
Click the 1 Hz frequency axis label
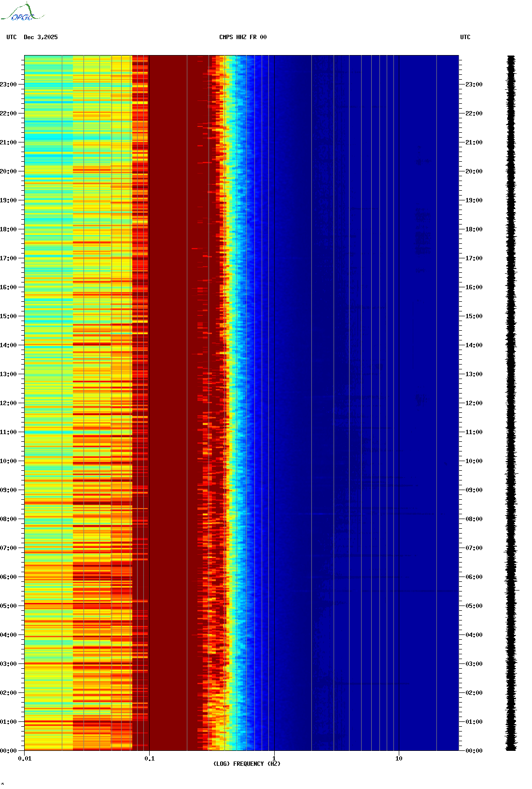(x=274, y=759)
